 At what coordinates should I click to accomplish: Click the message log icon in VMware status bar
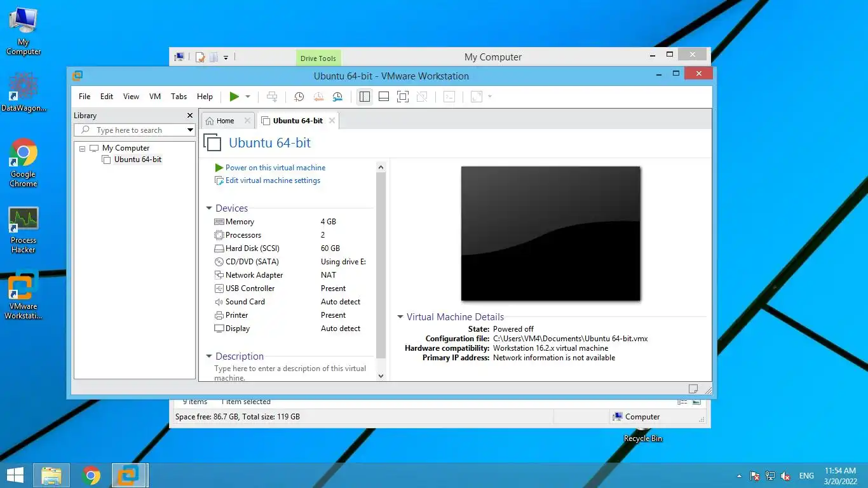pyautogui.click(x=693, y=389)
